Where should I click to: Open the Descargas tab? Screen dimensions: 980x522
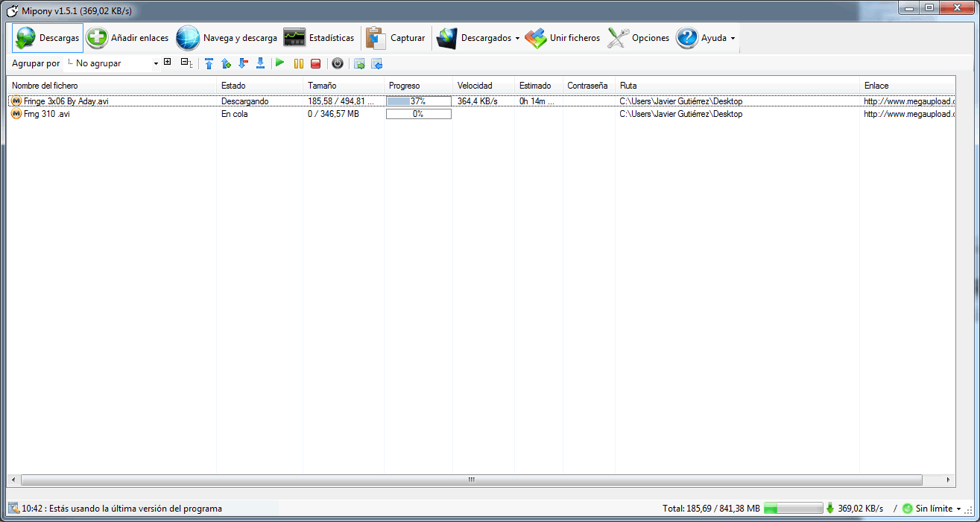pyautogui.click(x=48, y=38)
